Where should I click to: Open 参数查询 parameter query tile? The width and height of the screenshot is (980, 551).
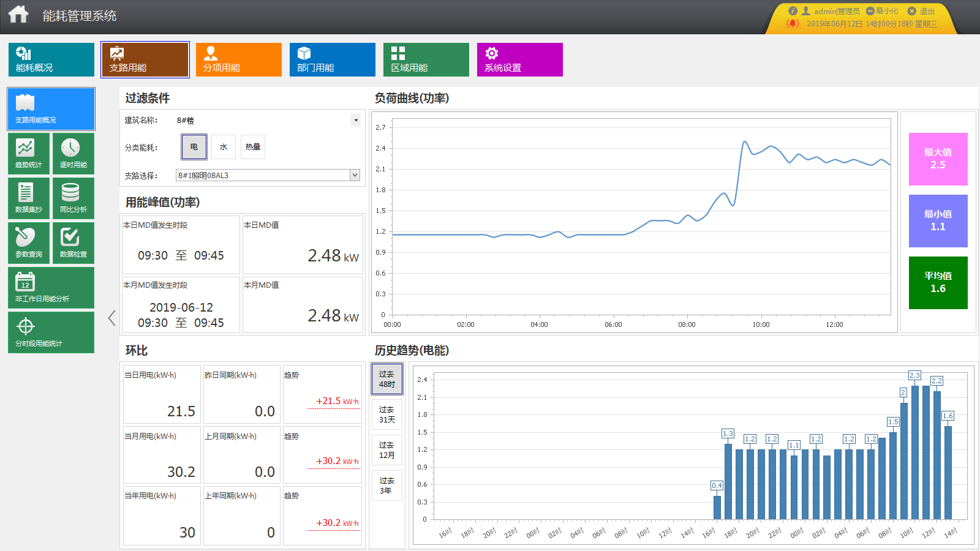(29, 242)
